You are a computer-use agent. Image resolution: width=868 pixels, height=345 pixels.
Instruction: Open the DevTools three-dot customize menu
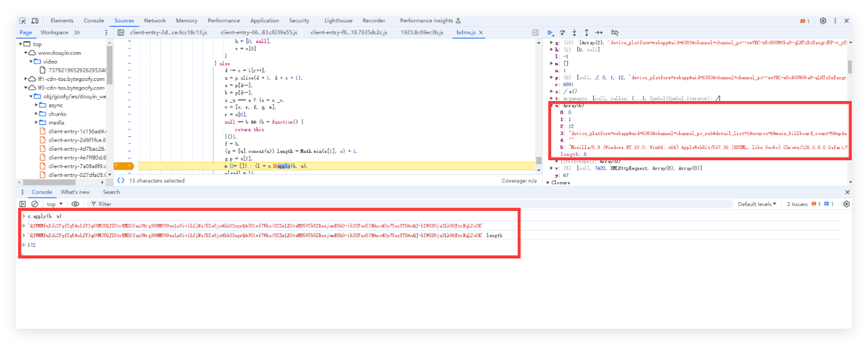click(836, 21)
